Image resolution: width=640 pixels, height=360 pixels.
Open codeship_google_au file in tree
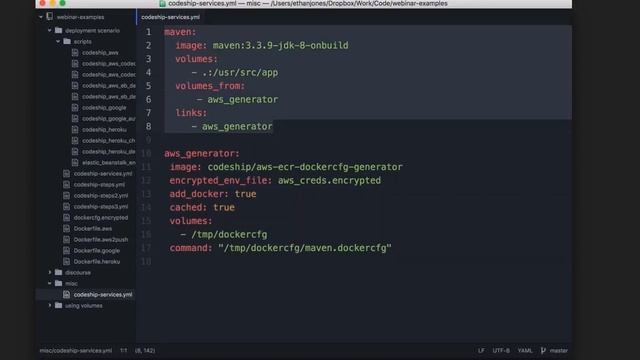pos(109,118)
